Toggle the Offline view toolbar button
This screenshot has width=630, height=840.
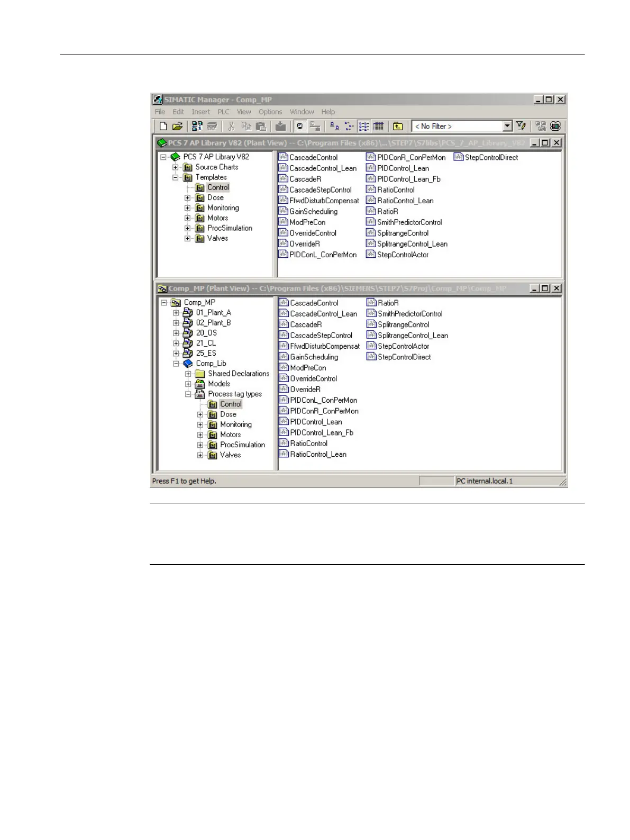[315, 126]
